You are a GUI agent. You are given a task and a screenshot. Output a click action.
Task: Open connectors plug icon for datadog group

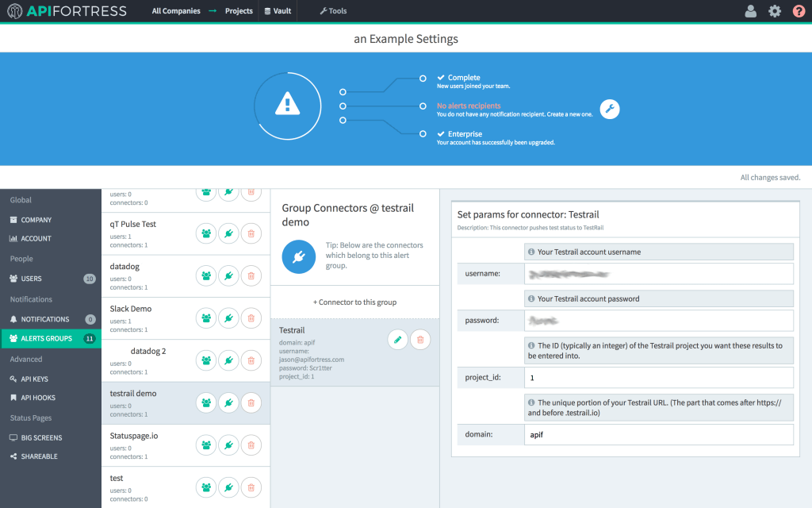(x=228, y=275)
